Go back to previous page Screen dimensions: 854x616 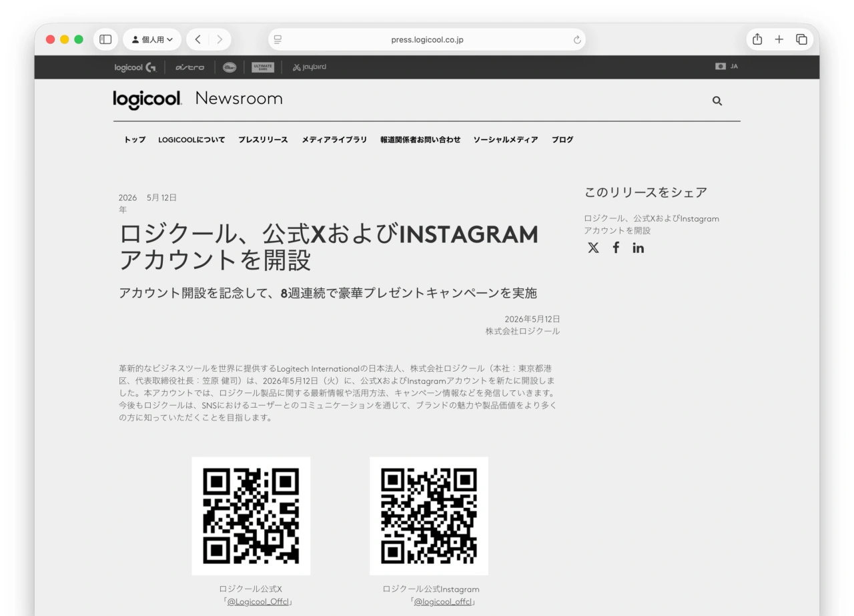(x=198, y=39)
